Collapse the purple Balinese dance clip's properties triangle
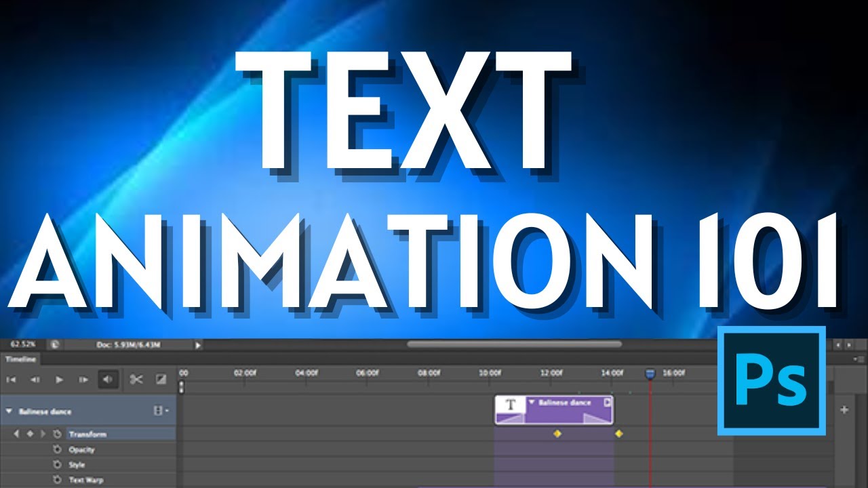Screen dimensions: 868x488 pos(532,402)
